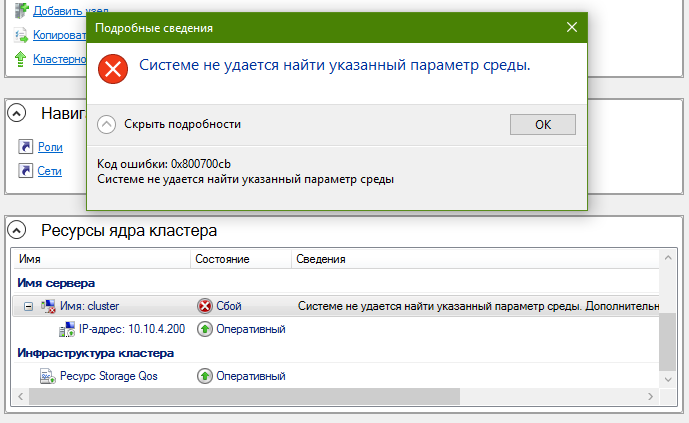Open the Кластерно link
The height and width of the screenshot is (423, 689).
click(59, 59)
